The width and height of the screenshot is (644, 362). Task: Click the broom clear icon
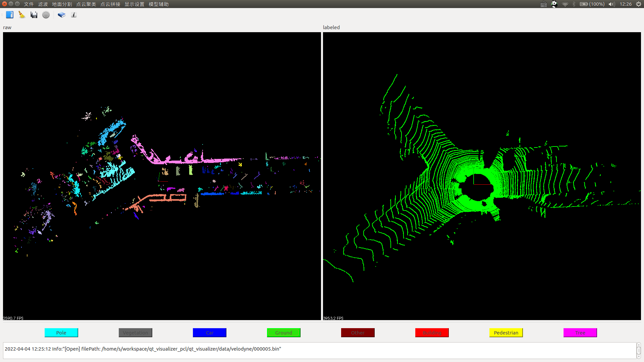[22, 15]
